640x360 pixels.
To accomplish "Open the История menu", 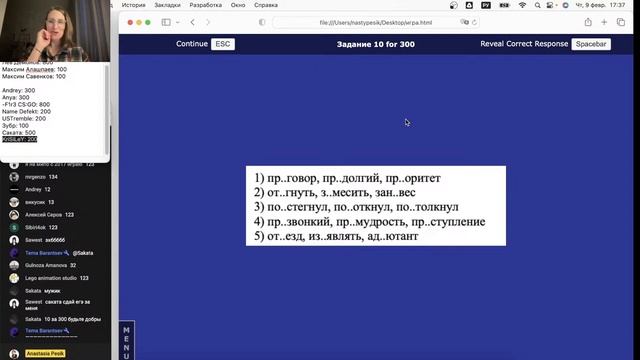I will [x=133, y=5].
